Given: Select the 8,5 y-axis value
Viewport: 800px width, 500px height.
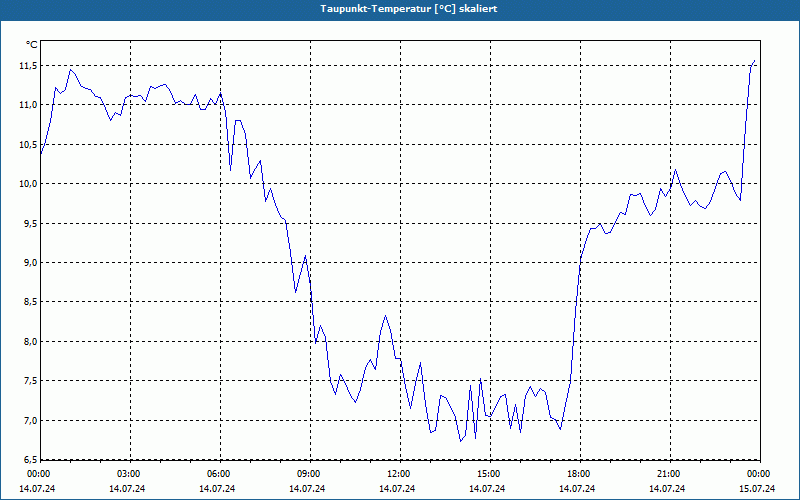Looking at the screenshot, I should (31, 302).
